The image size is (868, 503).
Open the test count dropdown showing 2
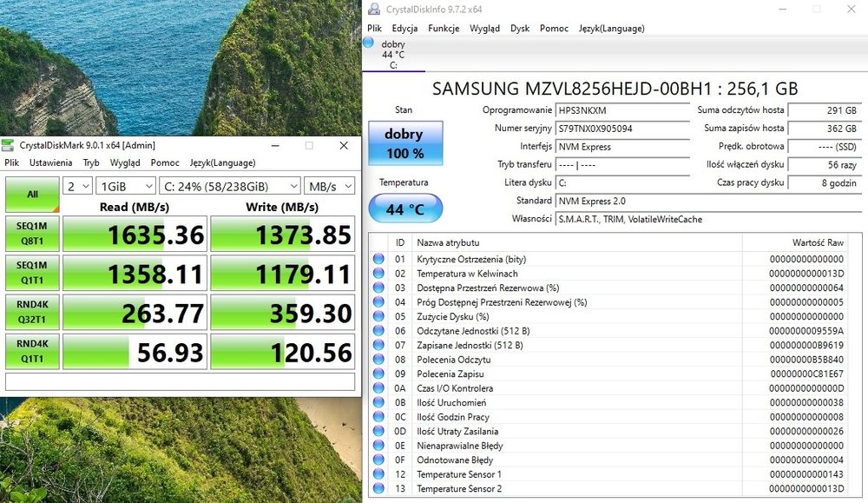click(77, 186)
